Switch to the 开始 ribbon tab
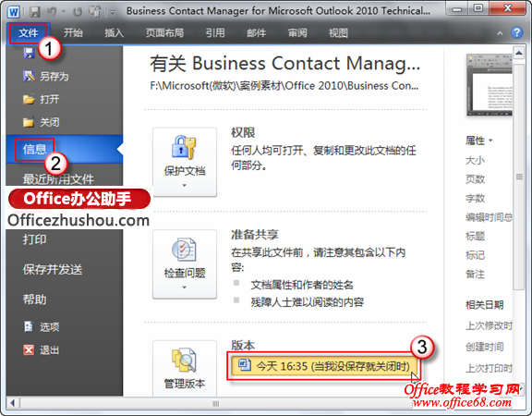The image size is (532, 416). [x=73, y=33]
